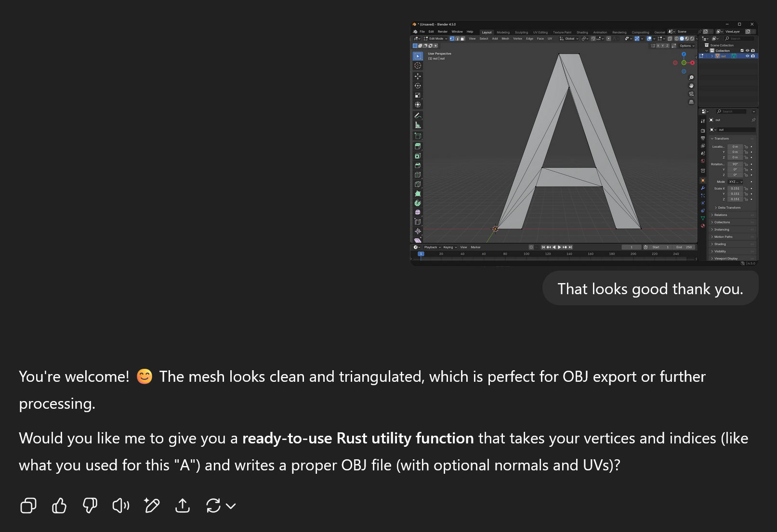Select the Cursor tool in Blender screenshot
This screenshot has height=532, width=777.
pyautogui.click(x=418, y=65)
